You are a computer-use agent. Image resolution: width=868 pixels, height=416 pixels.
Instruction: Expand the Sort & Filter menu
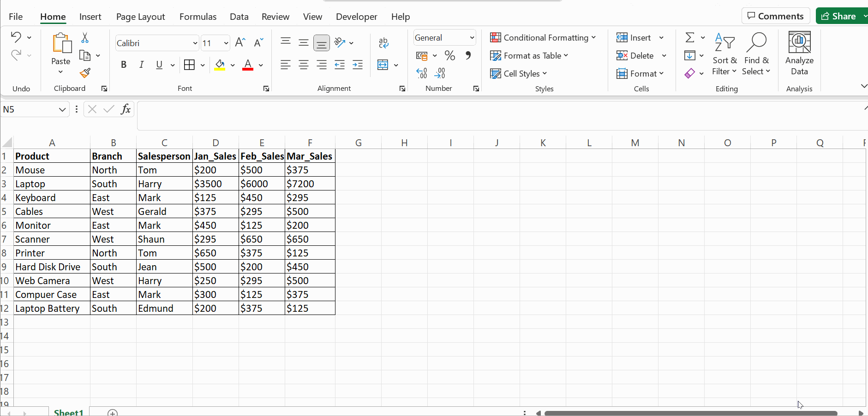click(x=724, y=55)
